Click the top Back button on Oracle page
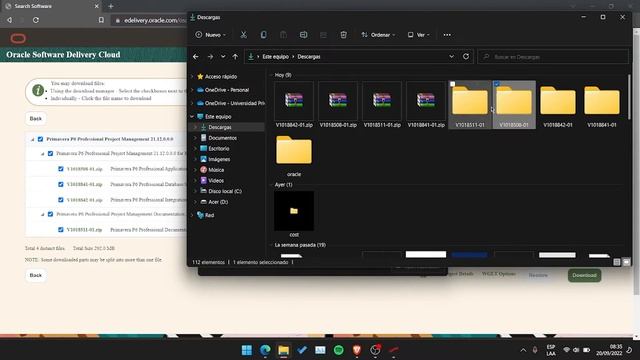Viewport: 640px width, 360px height. 36,118
